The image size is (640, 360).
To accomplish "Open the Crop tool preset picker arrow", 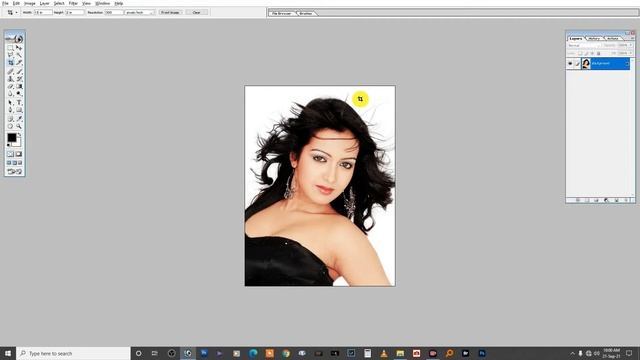I will tap(16, 13).
